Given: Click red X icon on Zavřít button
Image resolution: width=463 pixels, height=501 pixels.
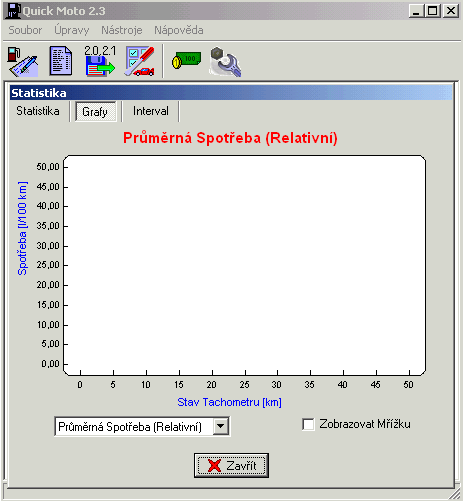Looking at the screenshot, I should click(214, 466).
